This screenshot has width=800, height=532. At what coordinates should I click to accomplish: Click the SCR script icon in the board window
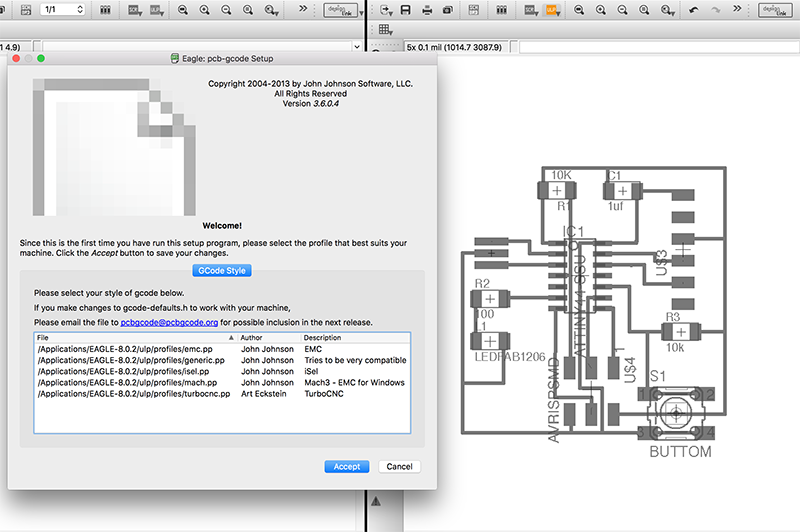pyautogui.click(x=531, y=10)
